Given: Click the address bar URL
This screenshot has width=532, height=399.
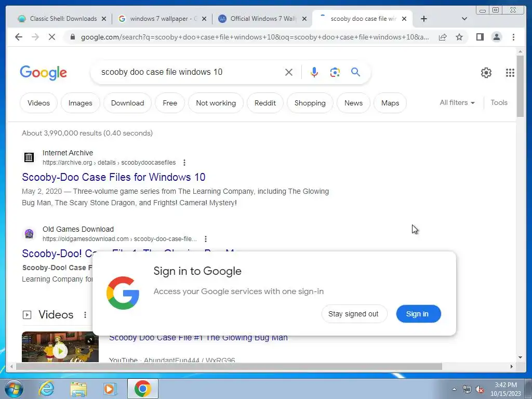Looking at the screenshot, I should [255, 37].
